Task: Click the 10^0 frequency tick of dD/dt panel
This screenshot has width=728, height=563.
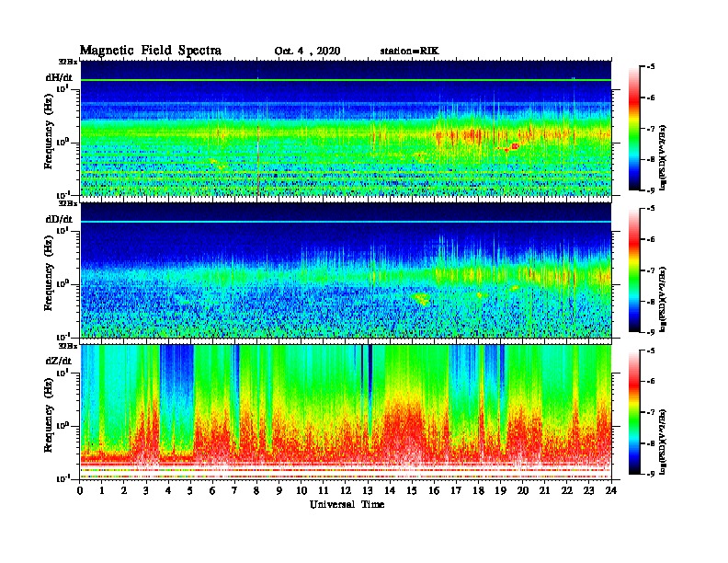Action: point(63,284)
